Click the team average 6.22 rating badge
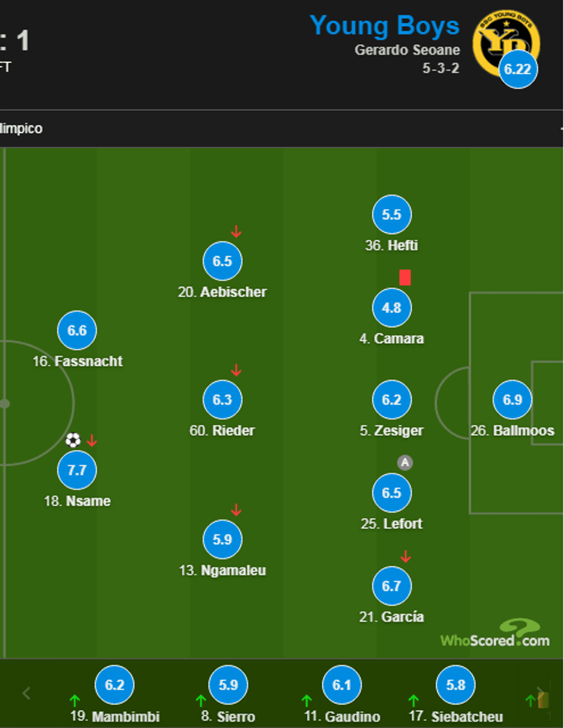Image resolution: width=564 pixels, height=728 pixels. 517,70
